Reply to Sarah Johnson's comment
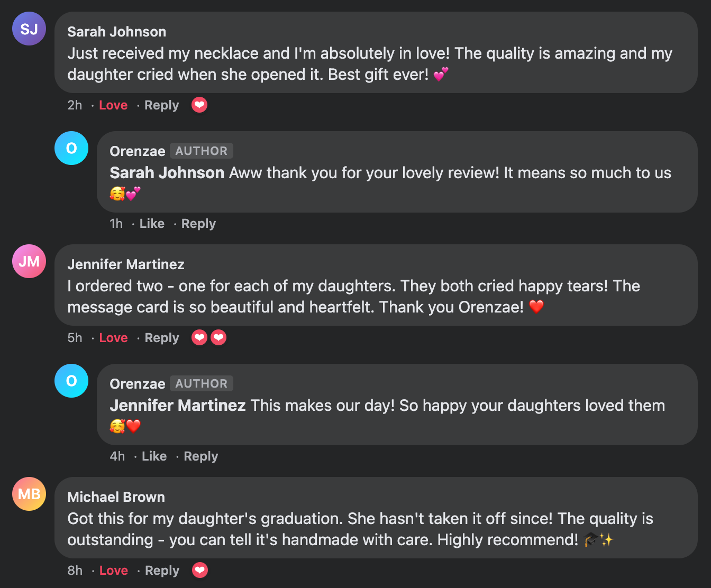711x588 pixels. (x=162, y=105)
